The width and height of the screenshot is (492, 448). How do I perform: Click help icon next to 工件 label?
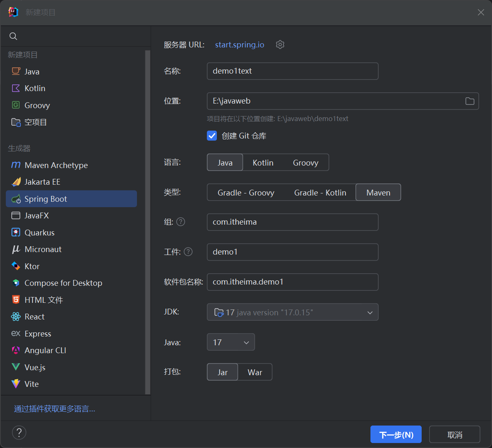coord(188,252)
